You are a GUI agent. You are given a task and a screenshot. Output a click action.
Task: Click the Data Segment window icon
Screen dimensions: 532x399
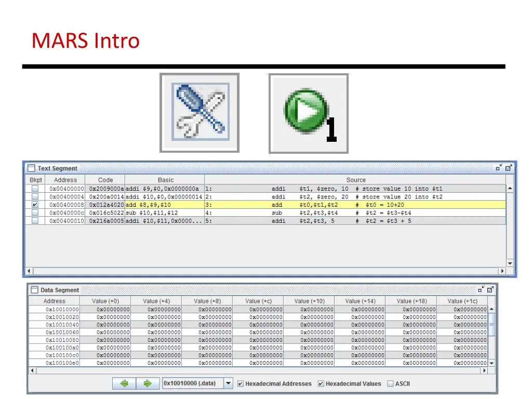click(34, 290)
